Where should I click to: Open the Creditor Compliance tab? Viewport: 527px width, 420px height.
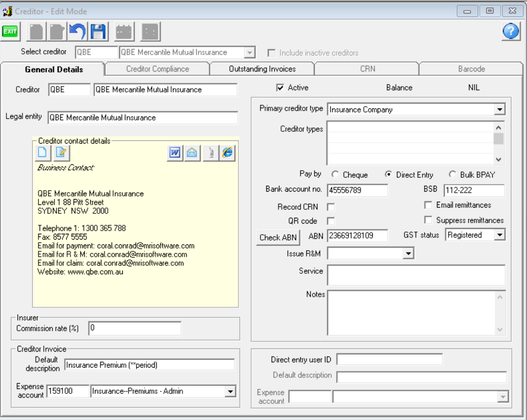pyautogui.click(x=158, y=69)
